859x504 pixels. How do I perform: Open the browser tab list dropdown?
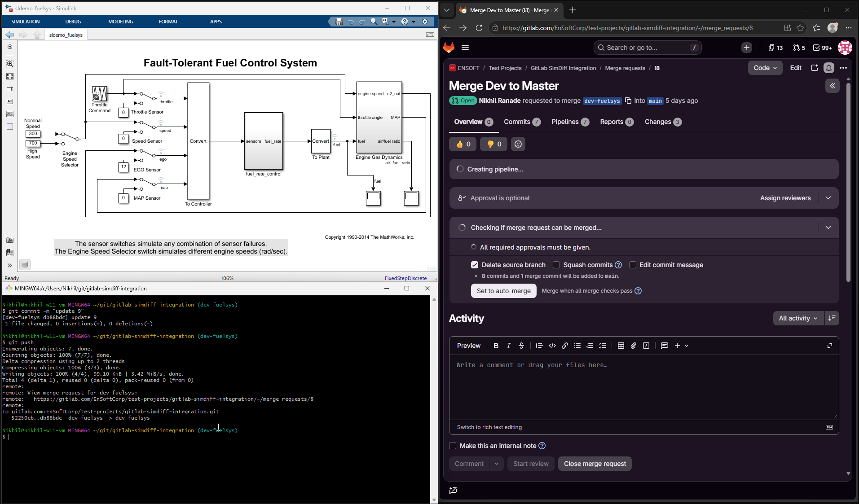[x=446, y=10]
